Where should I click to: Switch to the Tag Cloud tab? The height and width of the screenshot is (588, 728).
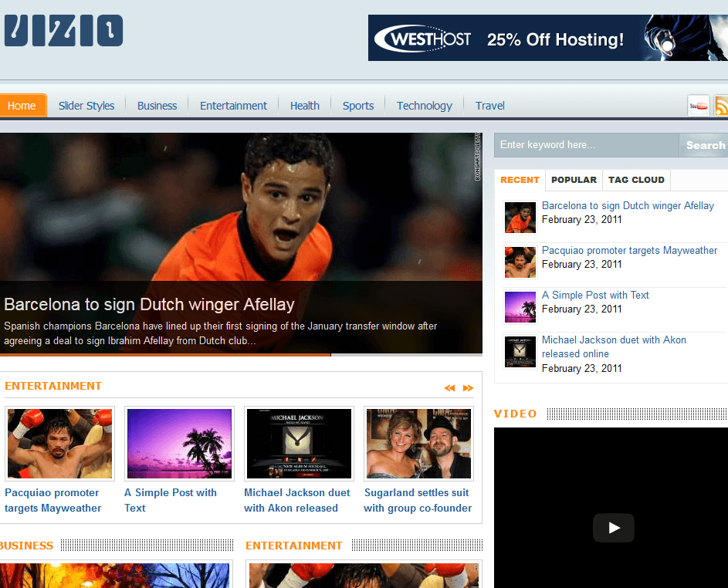point(637,180)
